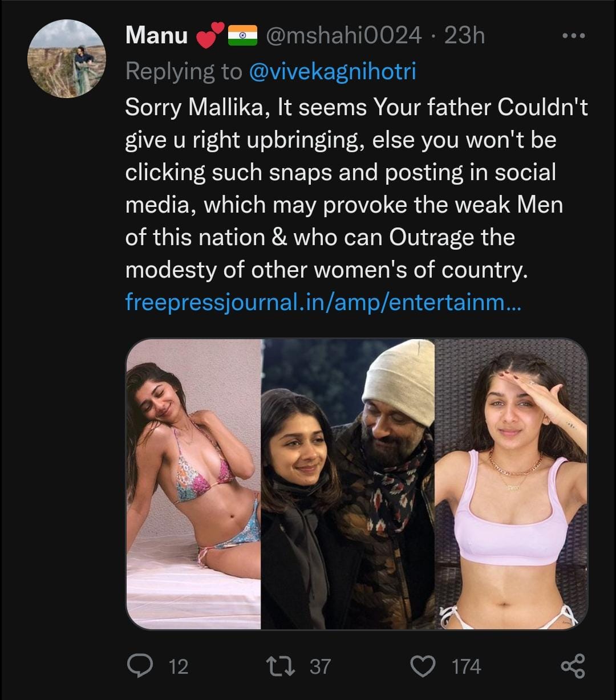Image resolution: width=616 pixels, height=700 pixels.
Task: Click the tweet body text starting 'Sorry Mallika'
Action: pos(342,189)
